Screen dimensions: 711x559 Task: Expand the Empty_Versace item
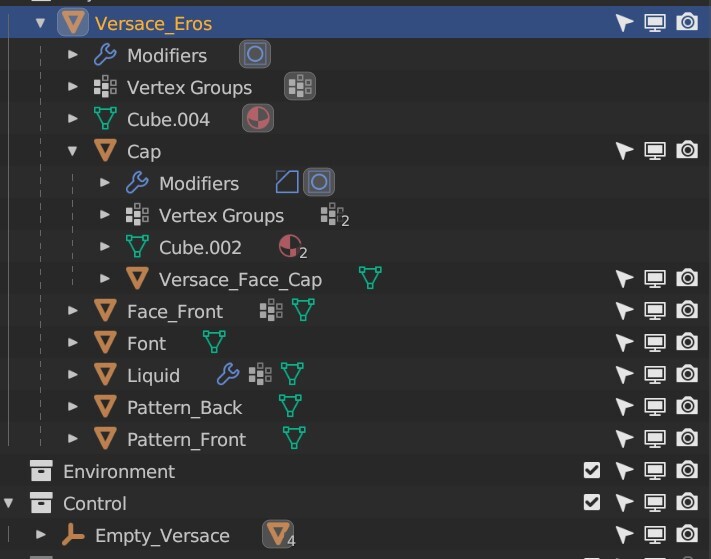pyautogui.click(x=41, y=535)
